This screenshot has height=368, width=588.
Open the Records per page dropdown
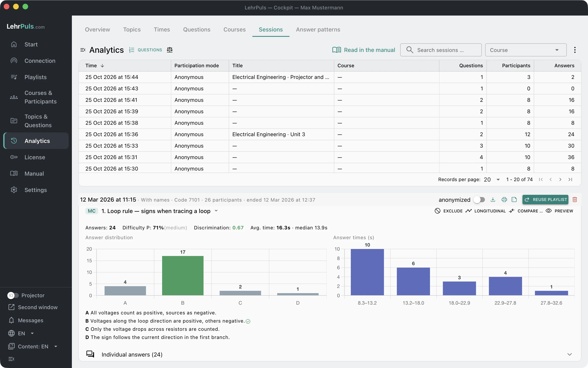tap(492, 179)
